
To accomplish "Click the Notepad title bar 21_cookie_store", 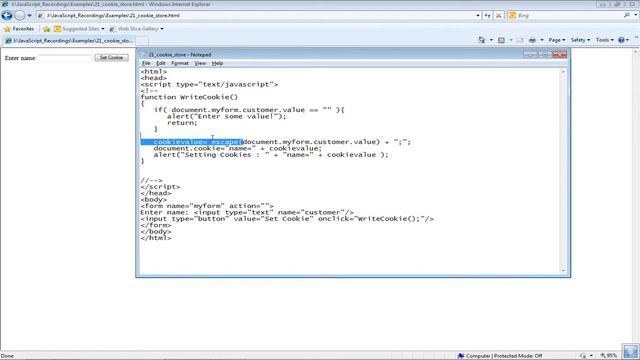I will coord(331,55).
